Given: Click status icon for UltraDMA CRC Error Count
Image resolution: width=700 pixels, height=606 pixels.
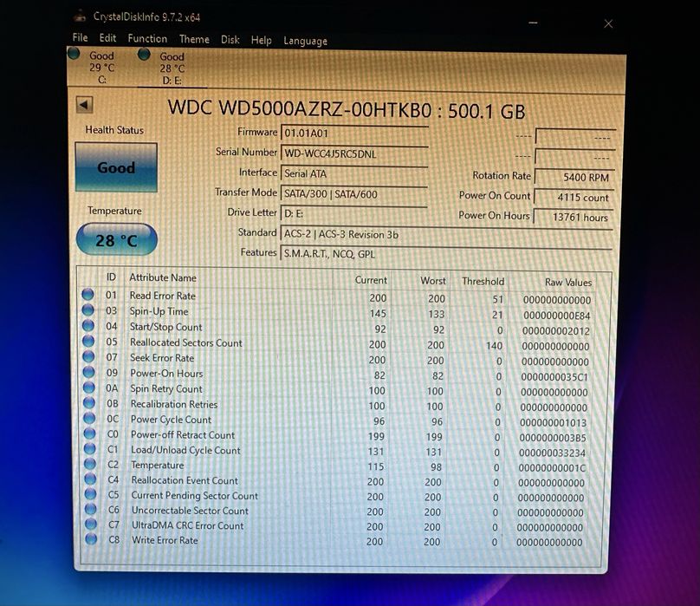Looking at the screenshot, I should (91, 524).
